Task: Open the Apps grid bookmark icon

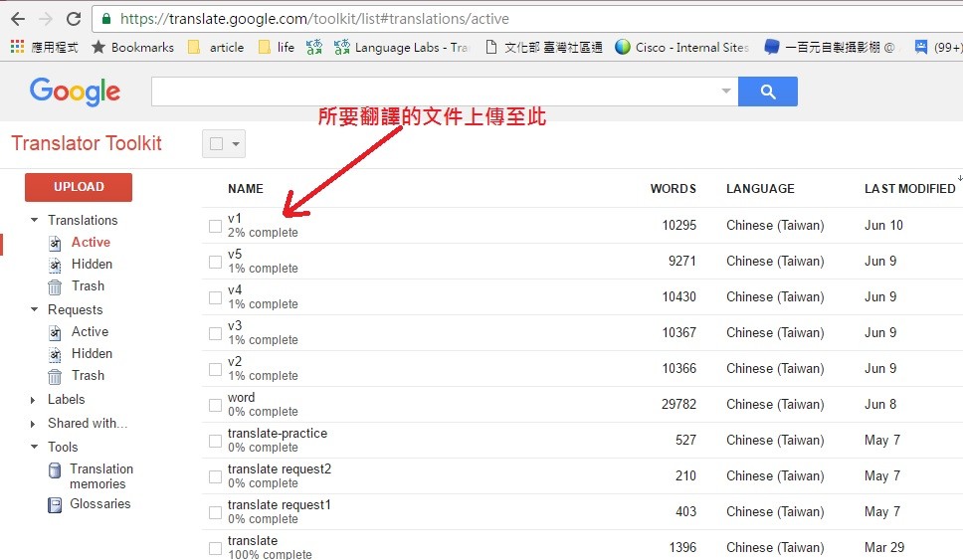Action: coord(17,47)
